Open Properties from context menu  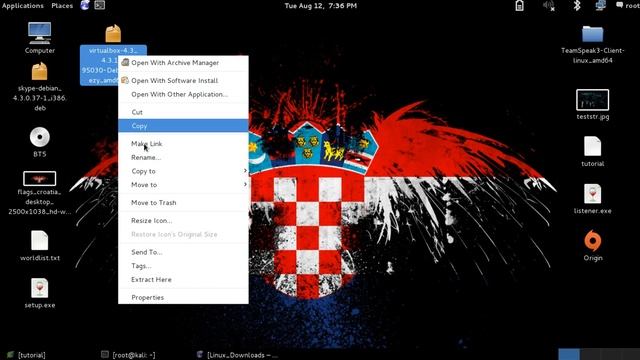[183, 298]
